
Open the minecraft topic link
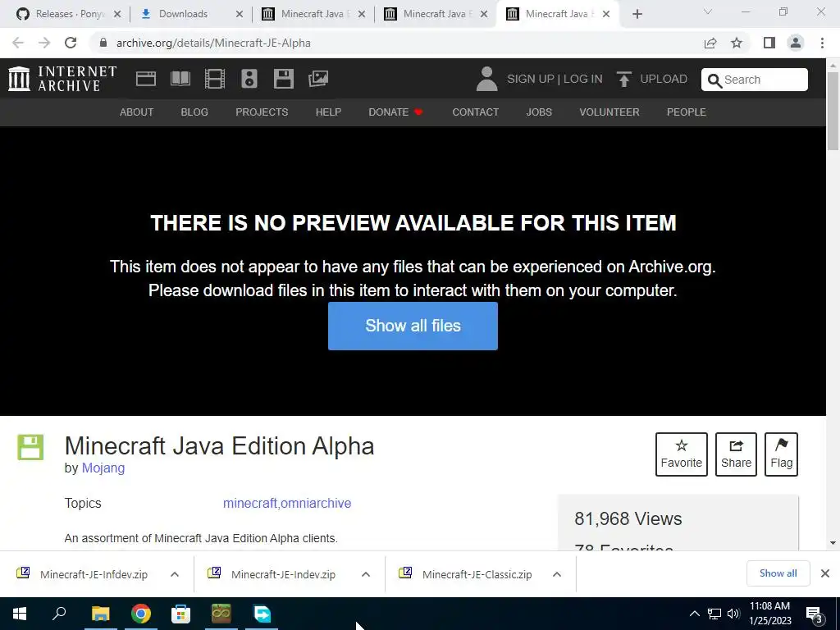pos(250,503)
